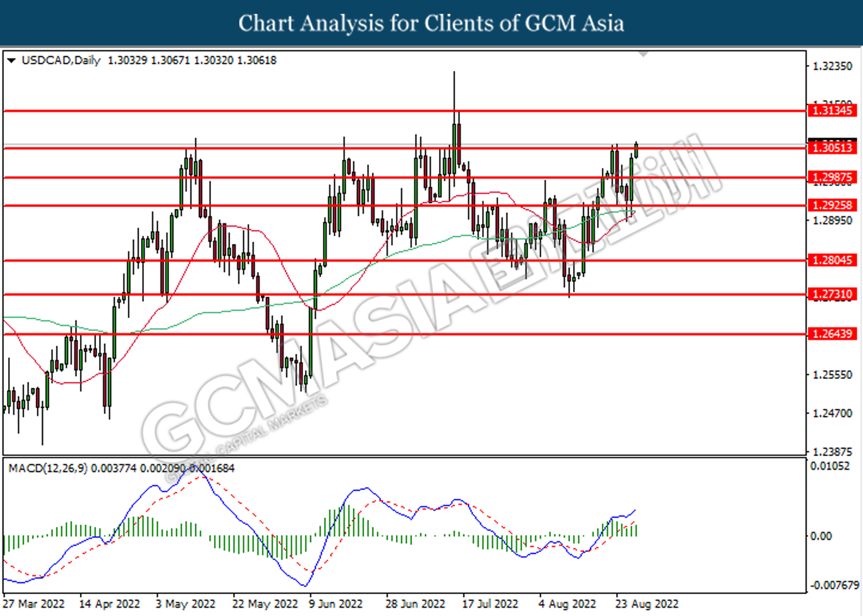Screen dimensions: 863x616
Task: Select the 9 Jun 2022 date label
Action: coord(336,604)
